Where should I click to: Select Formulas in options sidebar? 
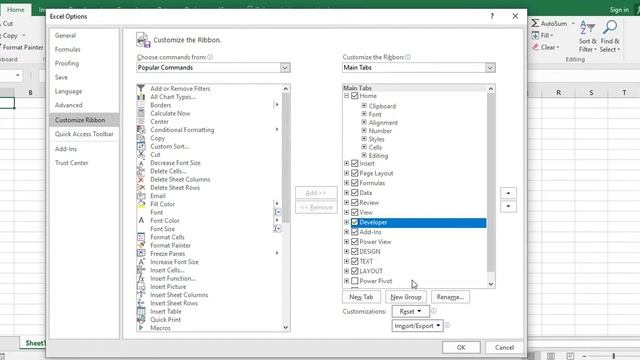68,49
